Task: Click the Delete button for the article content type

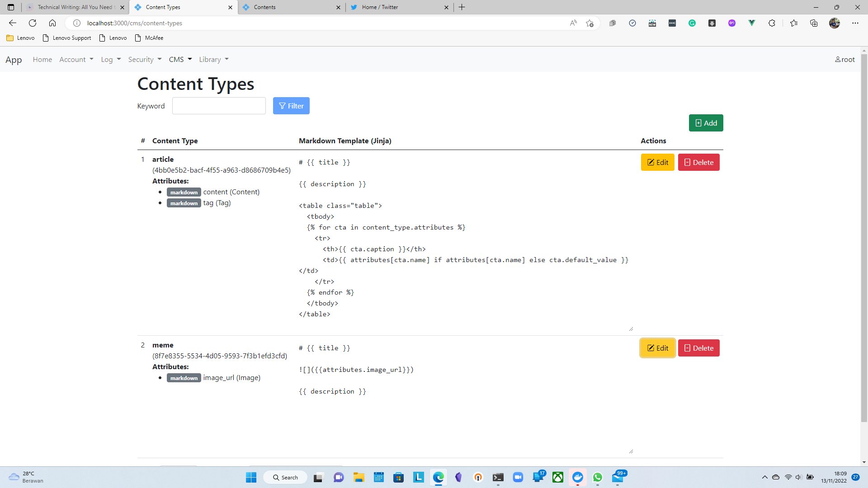Action: pyautogui.click(x=699, y=162)
